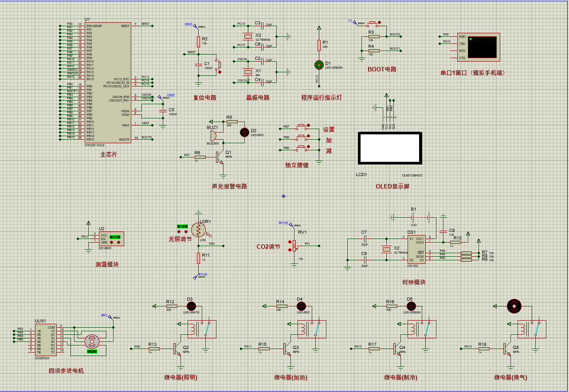Click the ventilation fan motor
Image resolution: width=569 pixels, height=392 pixels.
pyautogui.click(x=514, y=306)
